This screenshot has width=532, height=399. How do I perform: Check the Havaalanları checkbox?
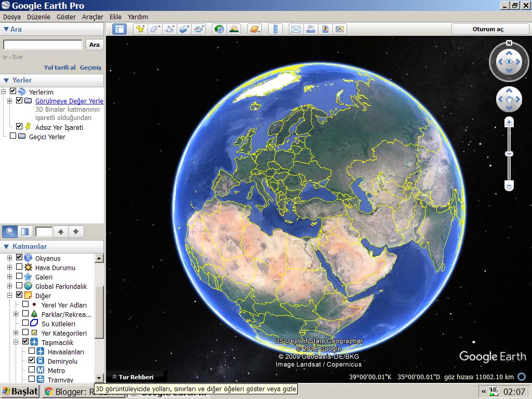pos(32,351)
